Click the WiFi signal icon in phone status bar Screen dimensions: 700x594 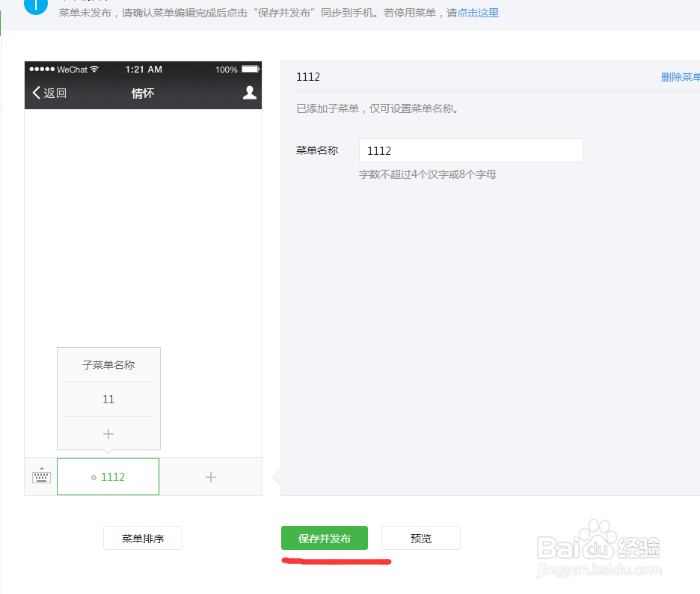94,69
